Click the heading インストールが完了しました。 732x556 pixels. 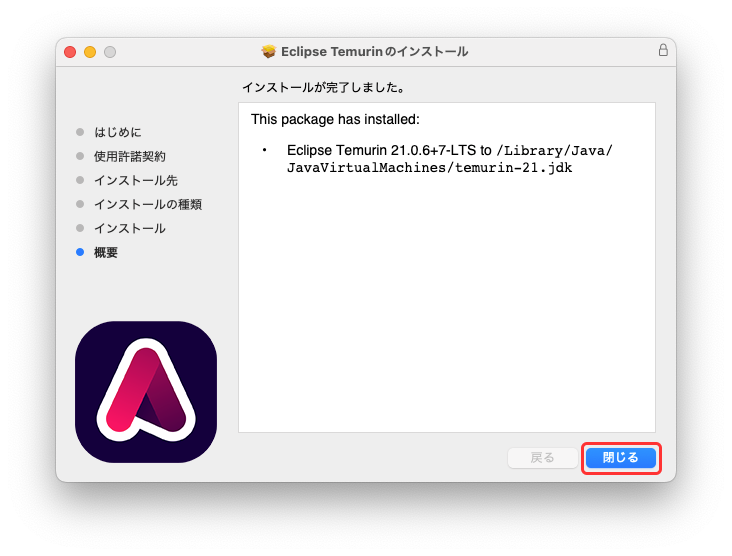point(324,87)
